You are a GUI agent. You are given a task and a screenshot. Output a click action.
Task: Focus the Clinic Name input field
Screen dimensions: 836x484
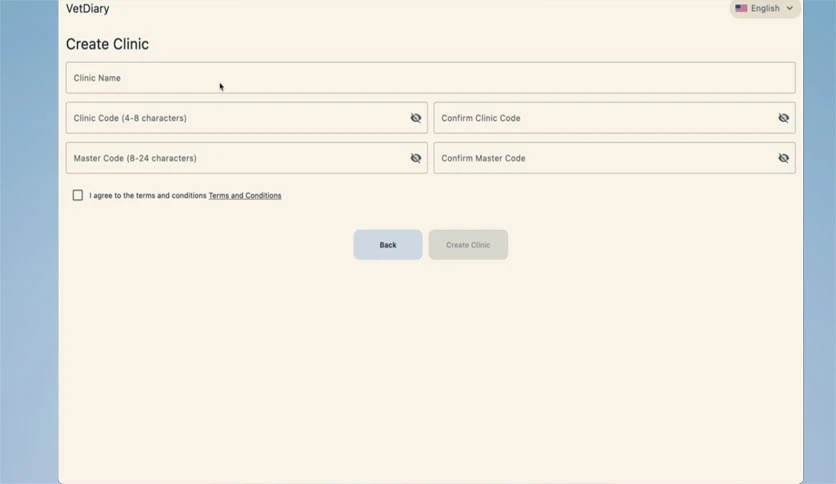tap(430, 78)
